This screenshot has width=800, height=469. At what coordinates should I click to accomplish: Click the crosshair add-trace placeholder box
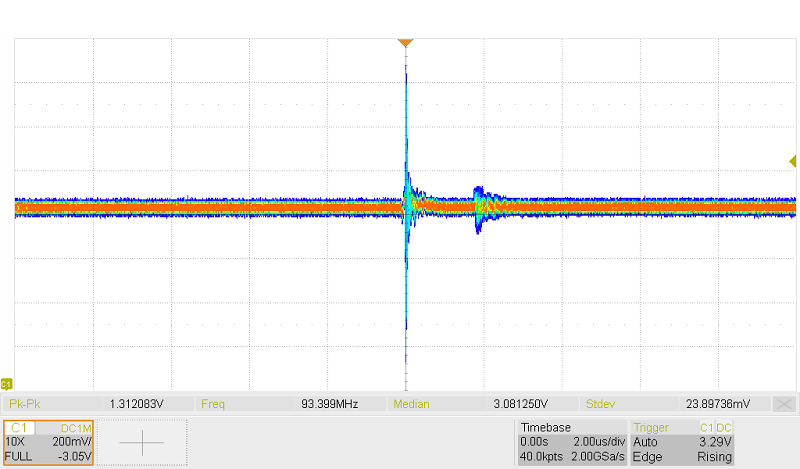(x=145, y=442)
